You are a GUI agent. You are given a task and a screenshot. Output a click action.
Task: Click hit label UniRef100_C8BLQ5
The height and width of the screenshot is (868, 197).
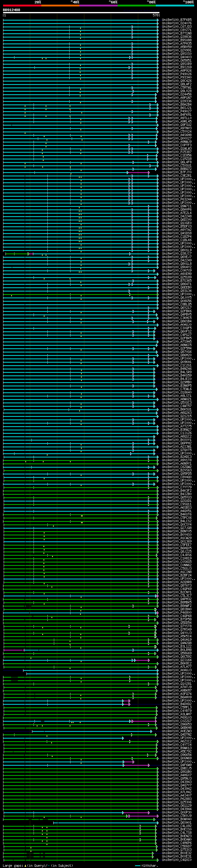tap(177, 304)
